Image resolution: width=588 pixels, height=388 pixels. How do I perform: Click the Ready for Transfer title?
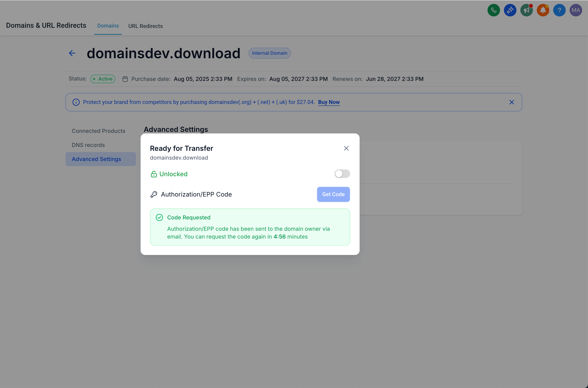pyautogui.click(x=181, y=148)
